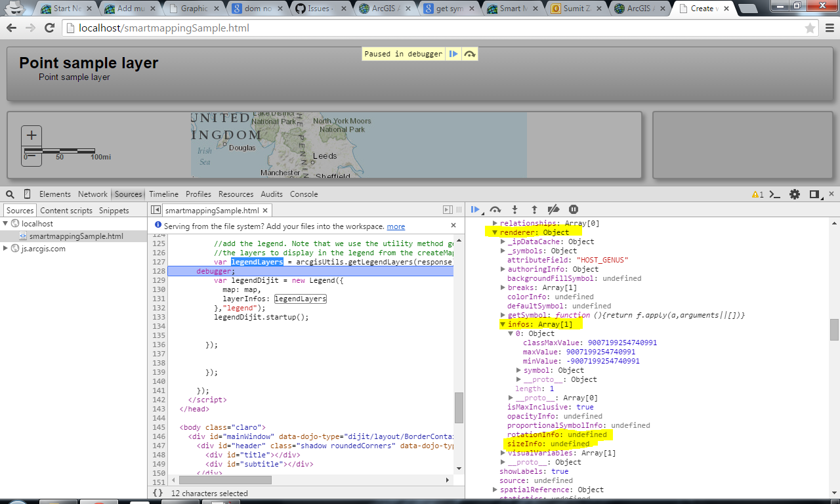This screenshot has width=840, height=504.
Task: Expand the js.arcgis.com tree node
Action: (6, 249)
